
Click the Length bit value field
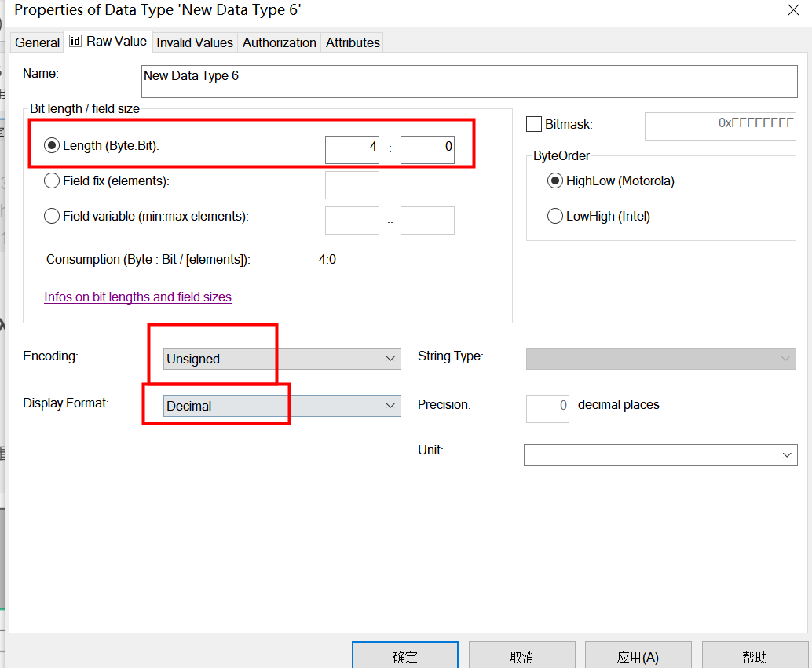pyautogui.click(x=427, y=150)
